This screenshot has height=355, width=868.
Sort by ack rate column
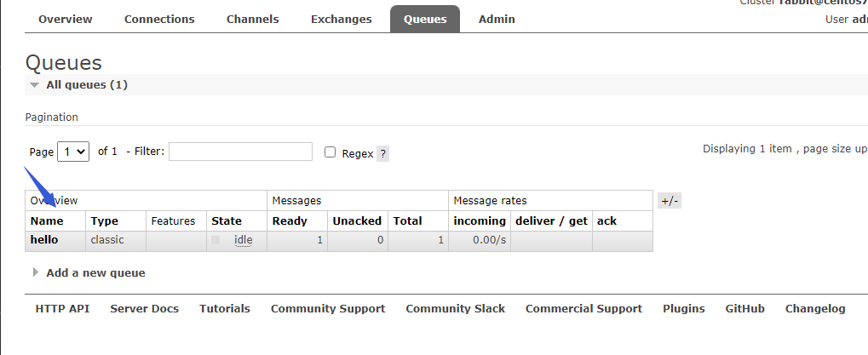point(606,221)
